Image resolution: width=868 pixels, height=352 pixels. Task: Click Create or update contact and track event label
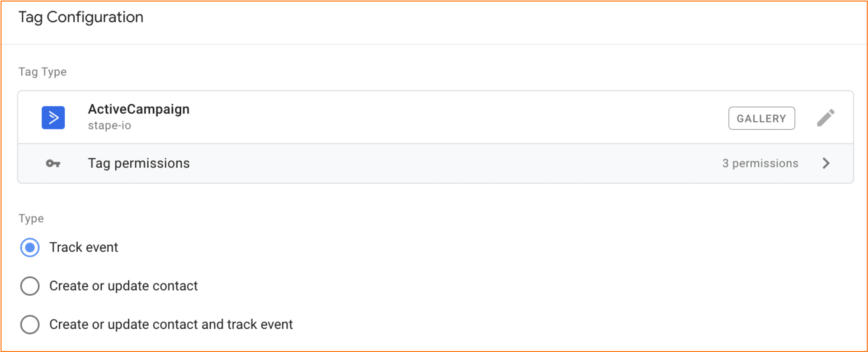[171, 325]
